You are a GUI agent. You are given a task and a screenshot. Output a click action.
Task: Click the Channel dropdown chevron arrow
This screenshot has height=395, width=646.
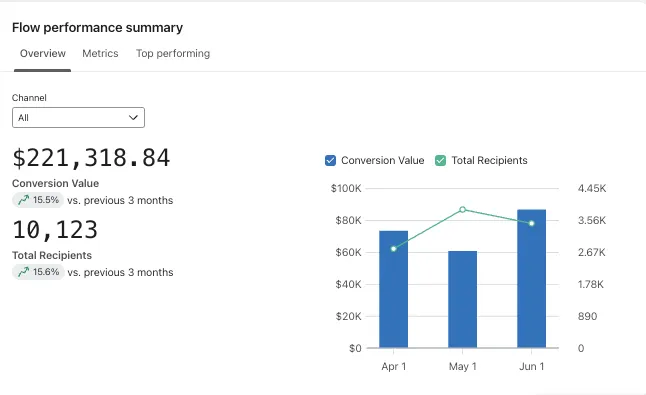pos(133,118)
